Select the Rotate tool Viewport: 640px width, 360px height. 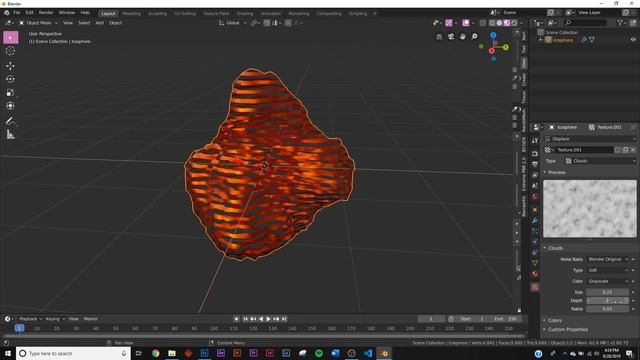pos(11,79)
